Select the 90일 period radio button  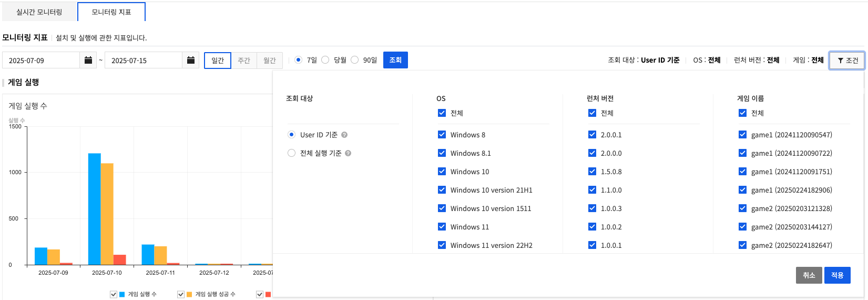(355, 60)
